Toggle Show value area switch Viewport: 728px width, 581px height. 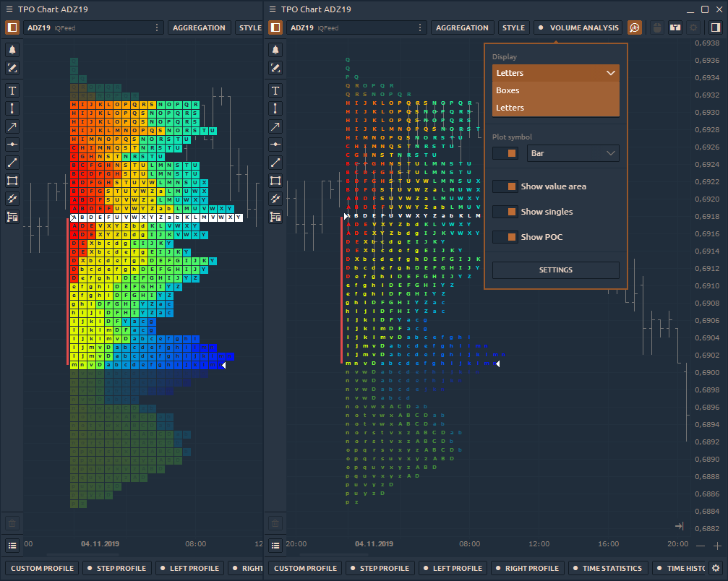tap(505, 186)
